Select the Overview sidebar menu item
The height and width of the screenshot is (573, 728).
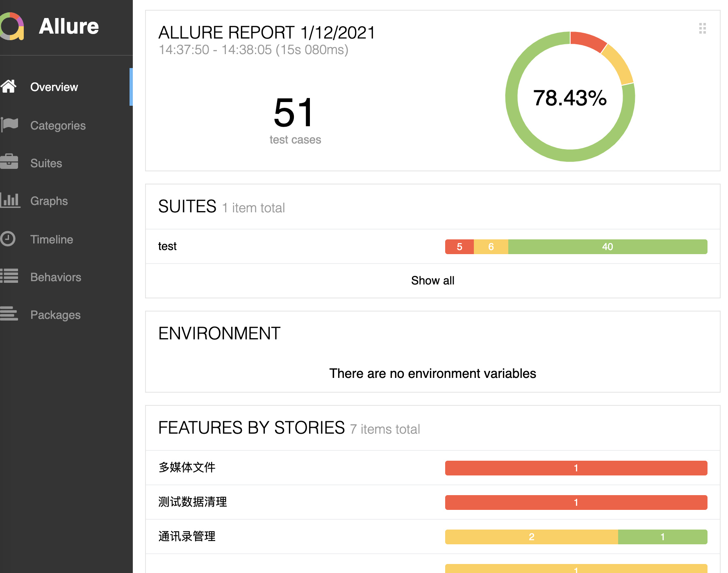[x=54, y=86]
